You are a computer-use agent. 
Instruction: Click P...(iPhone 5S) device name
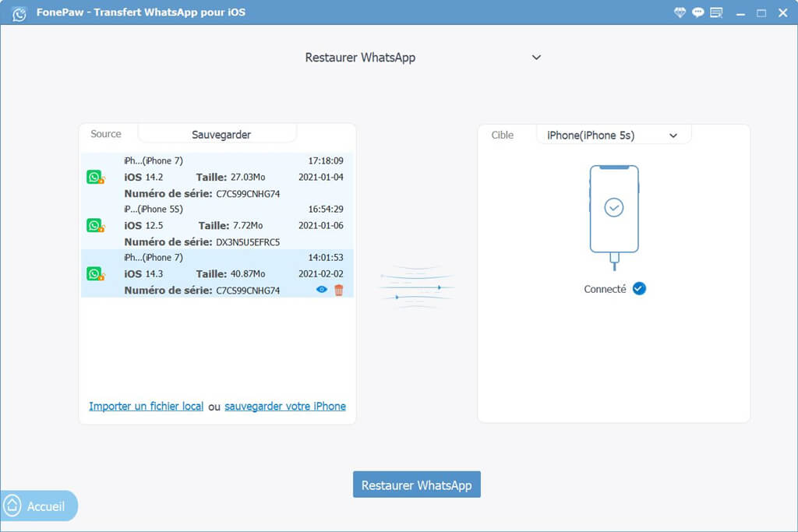point(154,209)
